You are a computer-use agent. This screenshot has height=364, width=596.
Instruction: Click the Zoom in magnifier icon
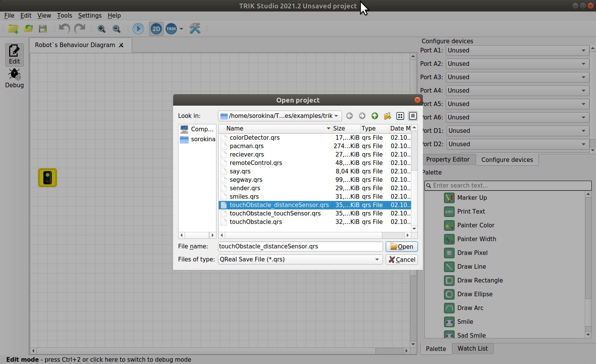coord(102,29)
